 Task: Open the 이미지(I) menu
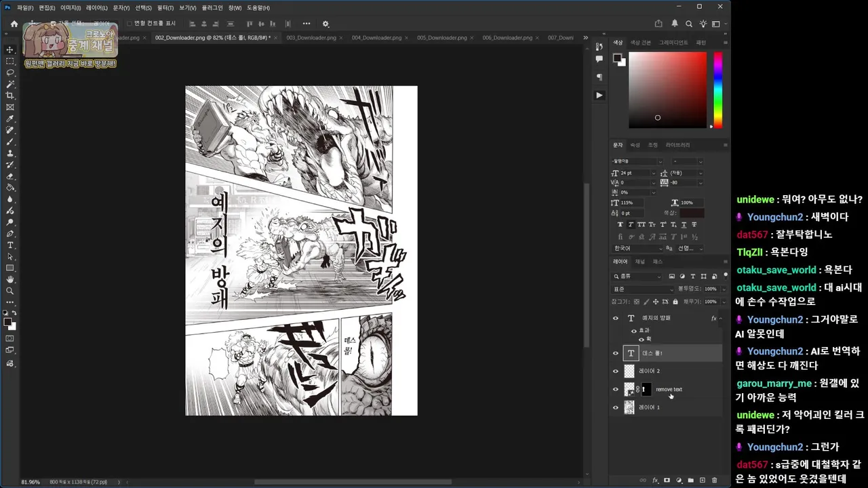[x=71, y=7]
